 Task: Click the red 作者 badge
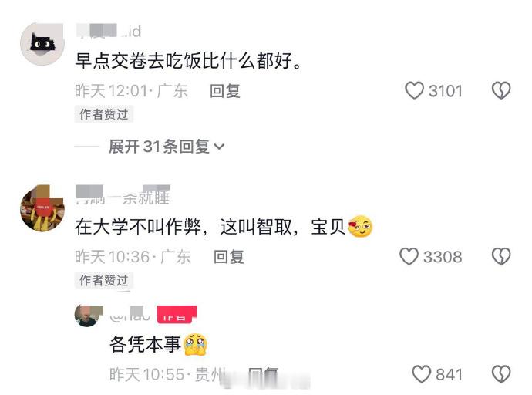(x=177, y=314)
